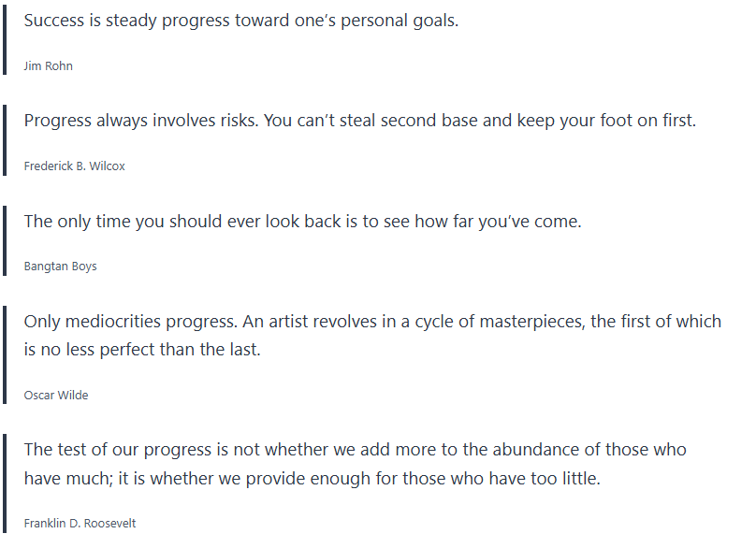This screenshot has height=548, width=756.
Task: Click the line starting "Only mediocrities progress"
Action: pyautogui.click(x=372, y=322)
